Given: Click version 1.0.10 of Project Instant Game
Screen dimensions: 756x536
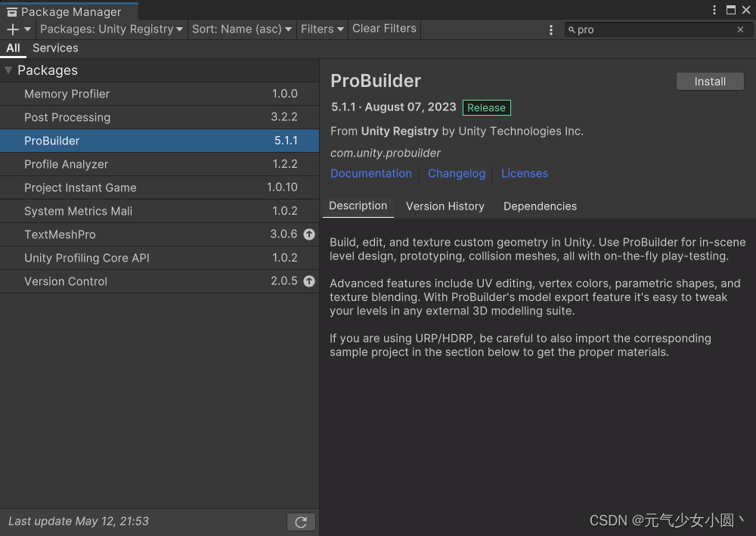Looking at the screenshot, I should point(282,187).
